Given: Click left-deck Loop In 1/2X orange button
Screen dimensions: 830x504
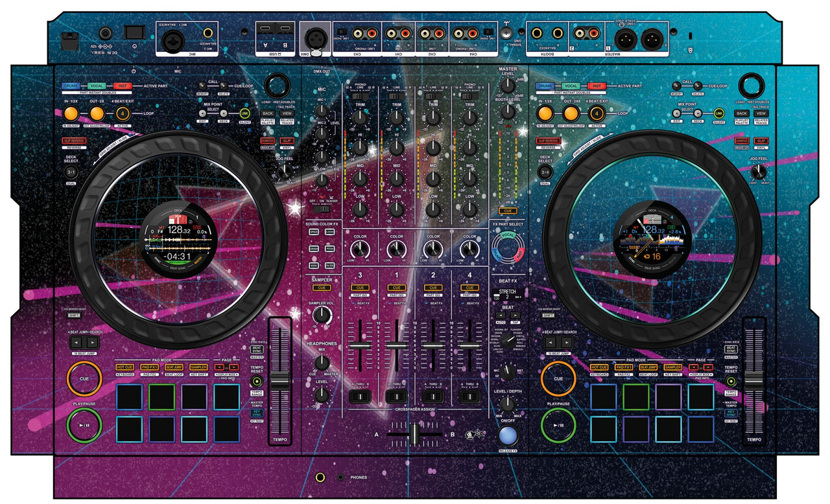Looking at the screenshot, I should pyautogui.click(x=71, y=113).
